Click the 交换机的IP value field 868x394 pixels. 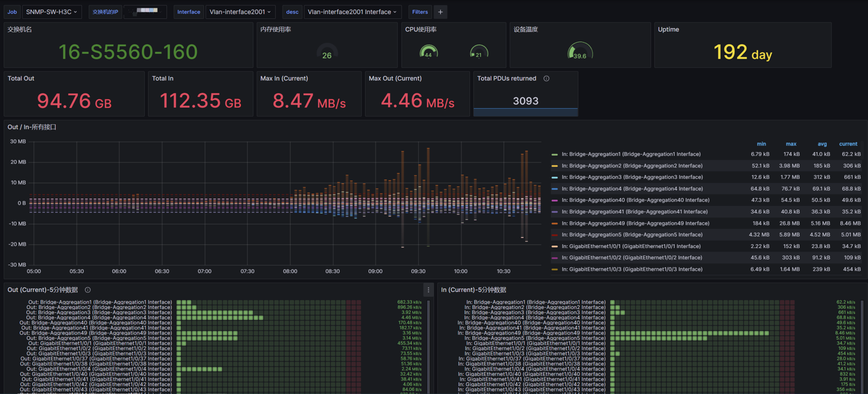pos(145,12)
